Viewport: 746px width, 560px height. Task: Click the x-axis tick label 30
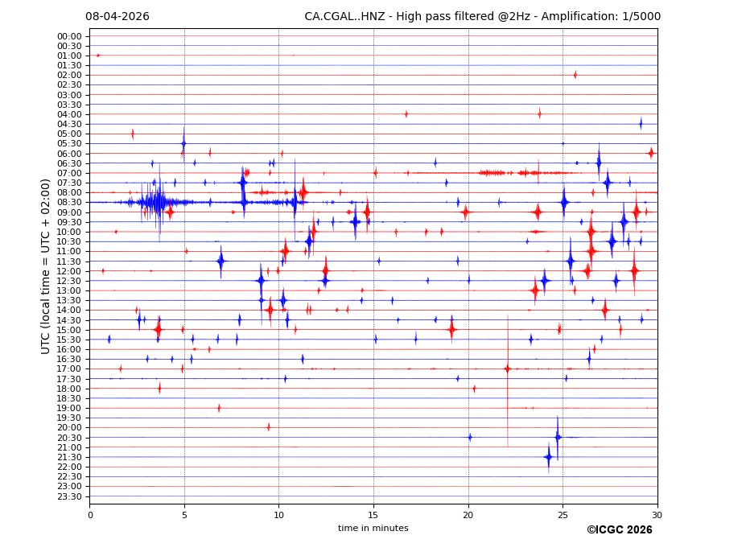click(x=657, y=515)
